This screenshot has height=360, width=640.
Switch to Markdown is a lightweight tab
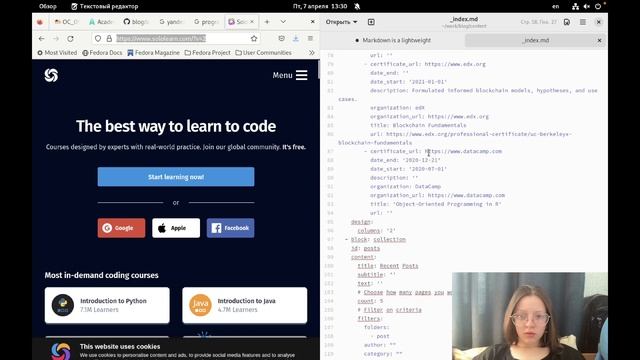pyautogui.click(x=393, y=40)
